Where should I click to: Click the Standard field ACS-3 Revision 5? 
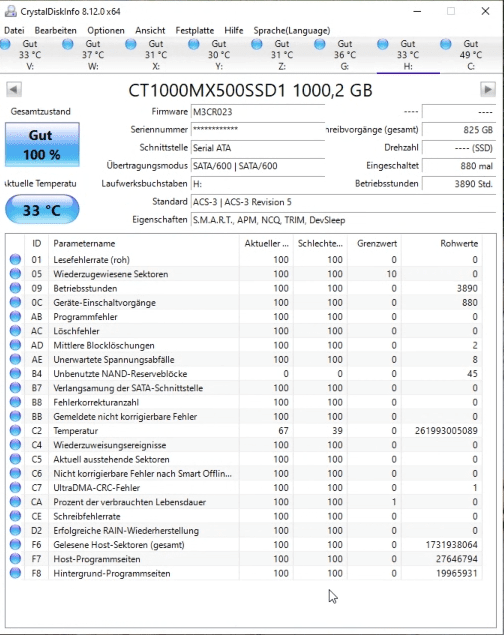pyautogui.click(x=343, y=202)
